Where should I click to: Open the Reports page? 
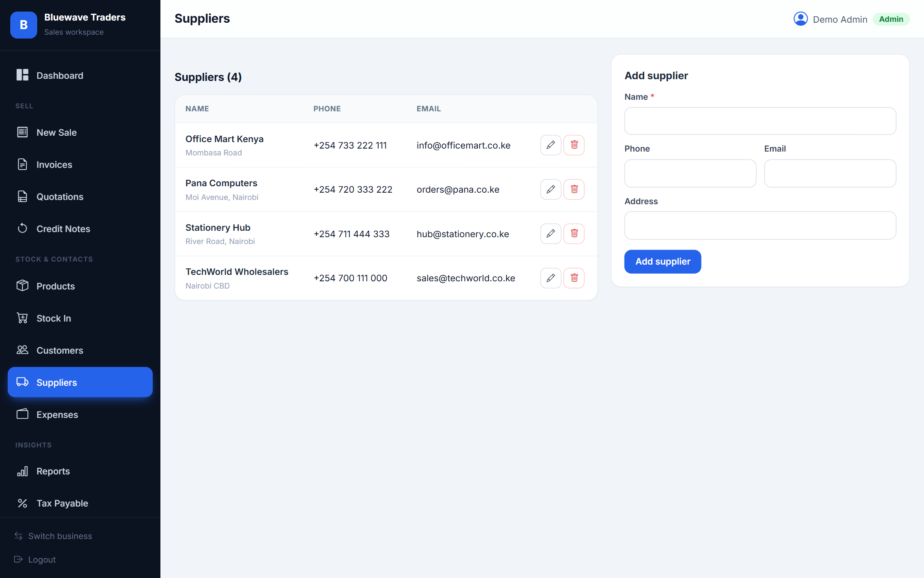click(80, 471)
